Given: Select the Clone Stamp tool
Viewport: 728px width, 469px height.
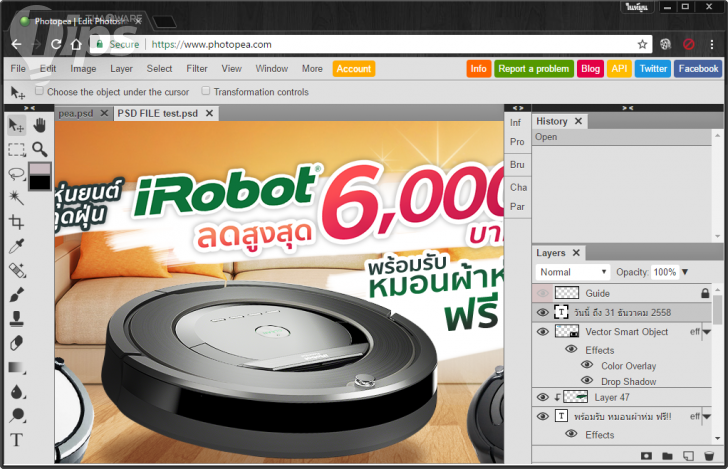Looking at the screenshot, I should click(17, 319).
